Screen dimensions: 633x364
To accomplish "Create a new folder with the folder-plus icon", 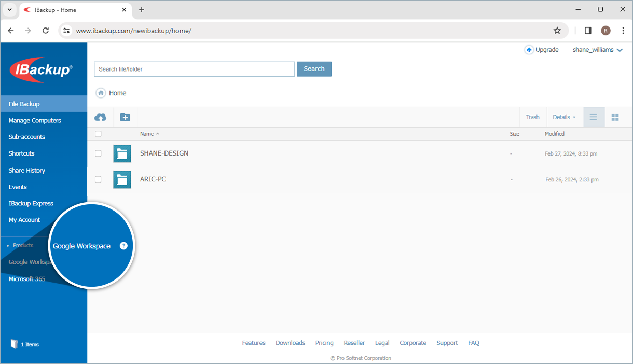I will tap(125, 117).
